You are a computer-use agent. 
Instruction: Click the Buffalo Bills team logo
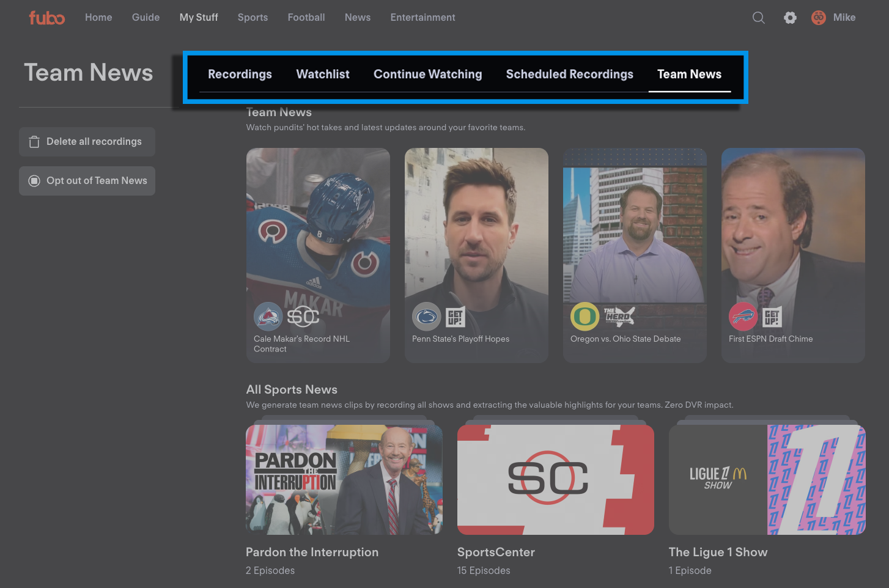click(743, 317)
